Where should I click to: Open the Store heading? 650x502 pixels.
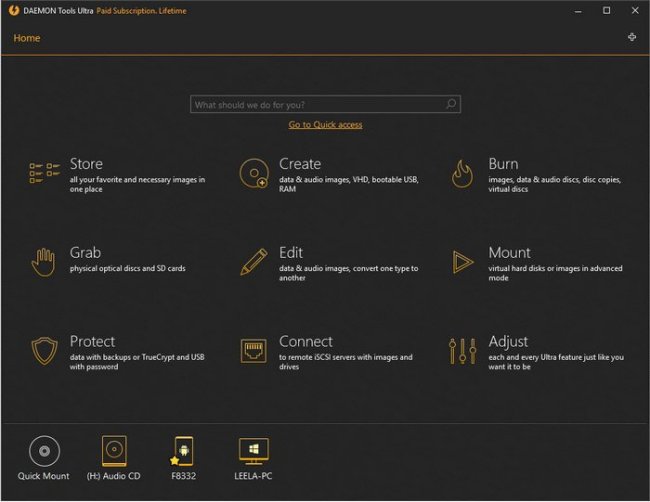tap(86, 164)
